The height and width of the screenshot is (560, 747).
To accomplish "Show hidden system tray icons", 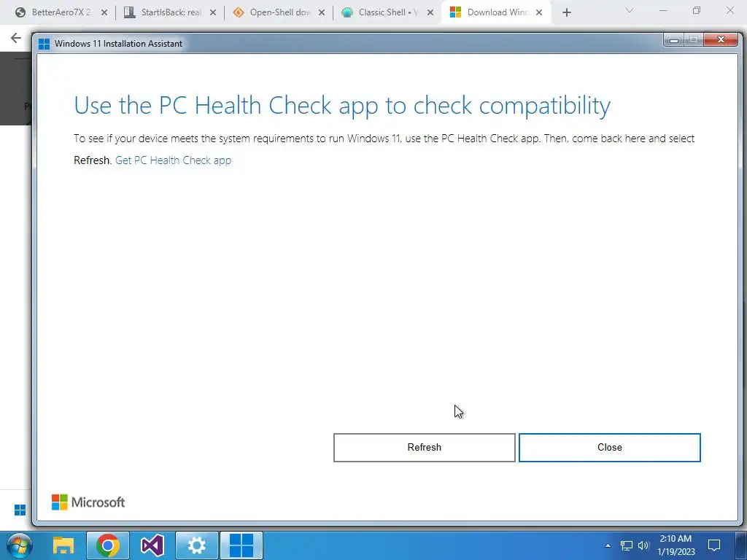I will [x=608, y=545].
